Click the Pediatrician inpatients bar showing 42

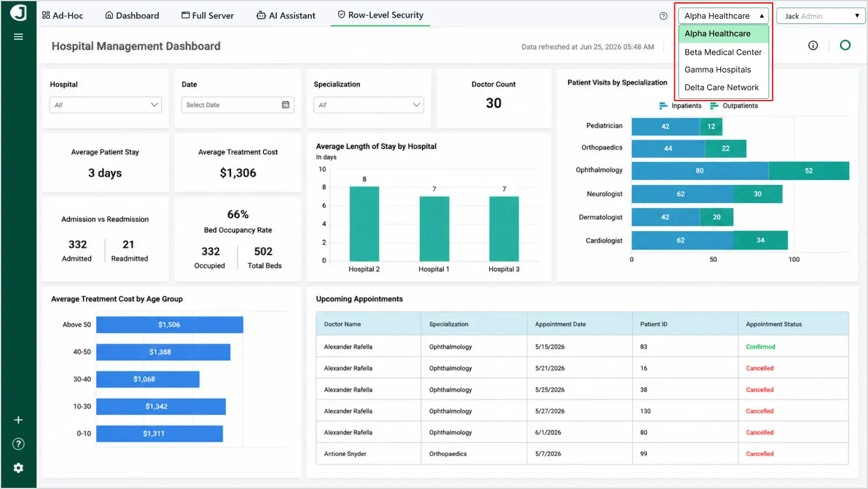coord(666,126)
